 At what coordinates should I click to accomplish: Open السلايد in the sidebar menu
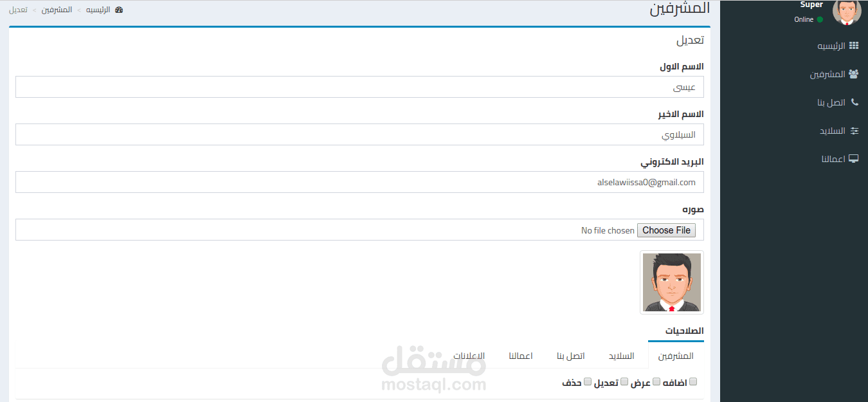pyautogui.click(x=832, y=131)
